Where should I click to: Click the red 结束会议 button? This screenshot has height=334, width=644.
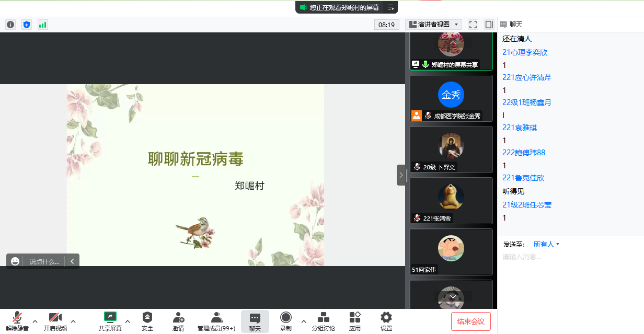[x=470, y=321]
